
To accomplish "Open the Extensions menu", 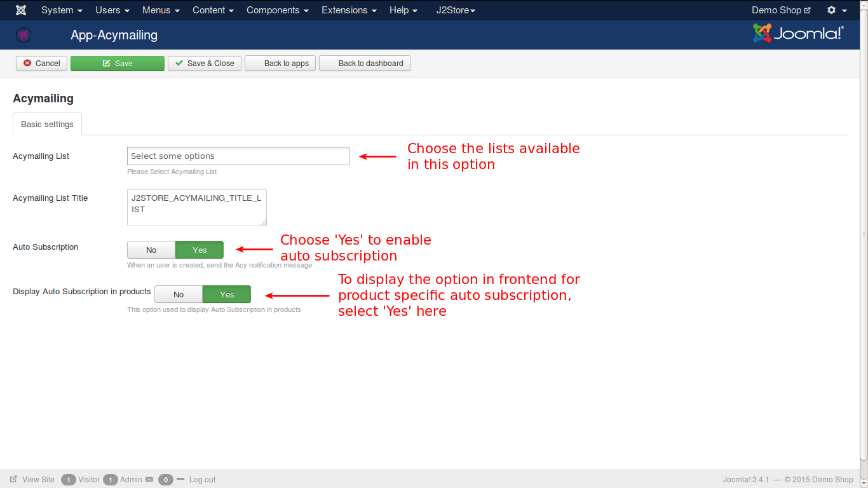I will click(x=349, y=10).
